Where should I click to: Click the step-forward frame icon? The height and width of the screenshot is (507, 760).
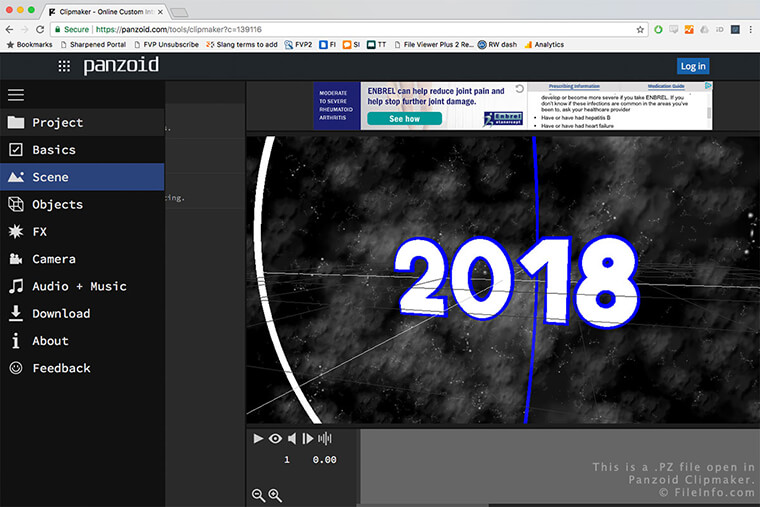308,438
